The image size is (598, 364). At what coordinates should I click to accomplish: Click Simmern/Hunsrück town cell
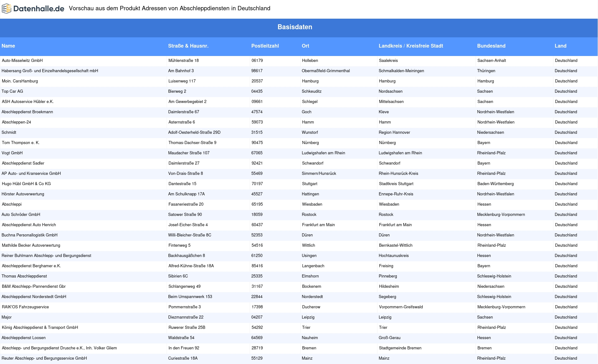(x=319, y=174)
